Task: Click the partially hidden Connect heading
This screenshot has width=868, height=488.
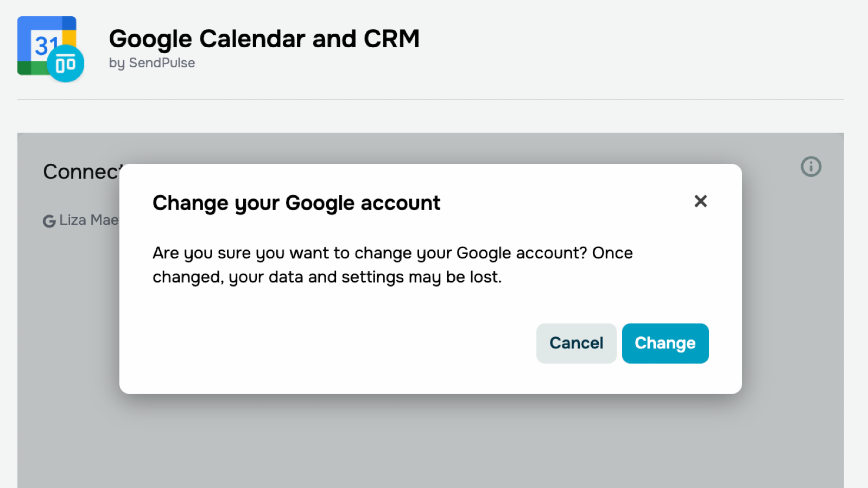Action: (80, 172)
